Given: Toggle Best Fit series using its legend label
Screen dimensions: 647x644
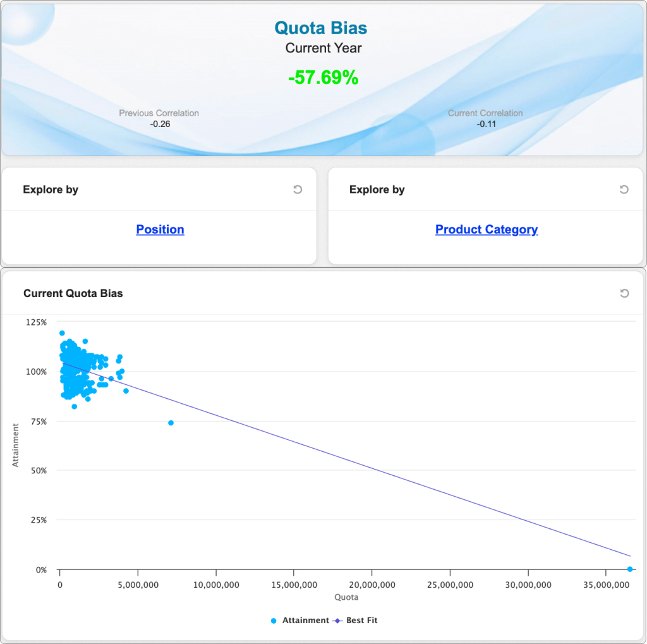Looking at the screenshot, I should [361, 621].
